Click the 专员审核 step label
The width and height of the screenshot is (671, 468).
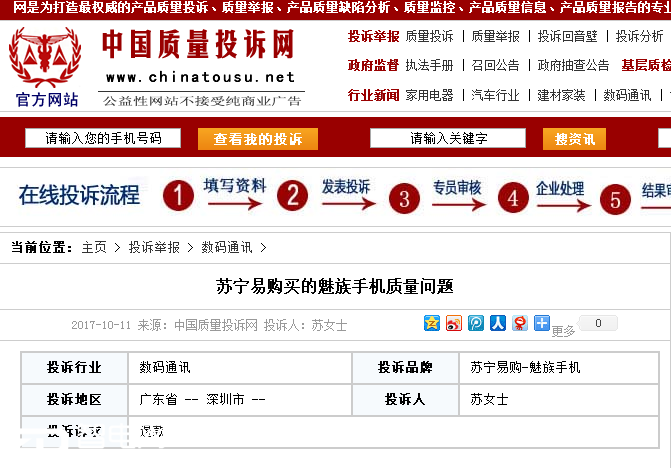[x=457, y=187]
